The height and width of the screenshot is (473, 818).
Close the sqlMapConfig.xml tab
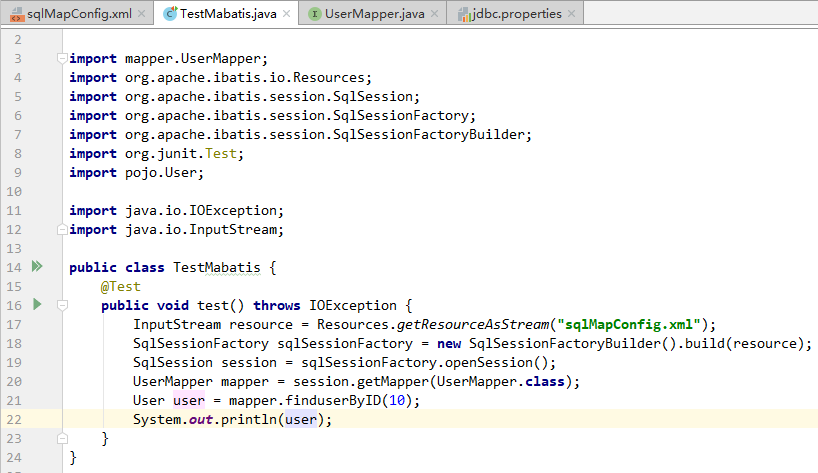point(141,14)
